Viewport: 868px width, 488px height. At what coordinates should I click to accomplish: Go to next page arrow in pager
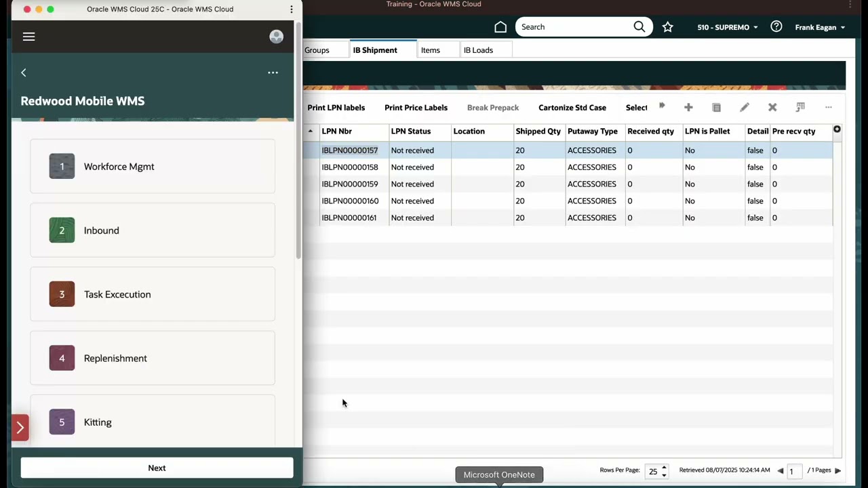837,470
